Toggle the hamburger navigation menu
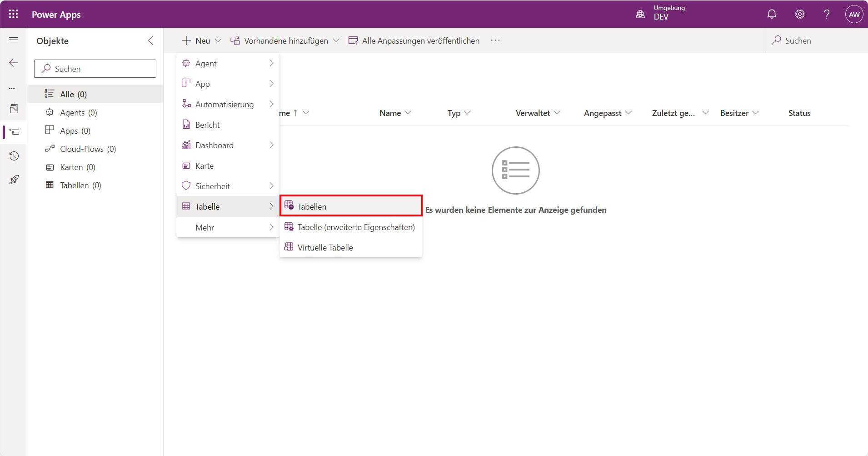 point(14,40)
